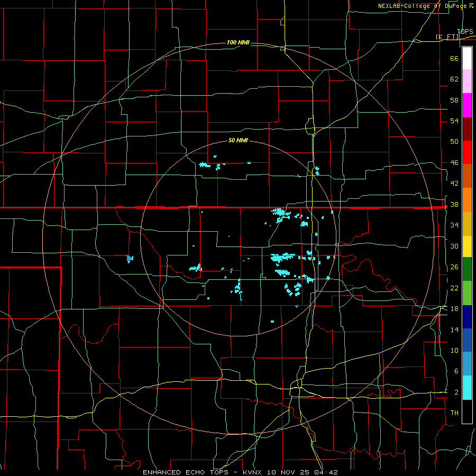
Task: Click the '2' scale value
Action: (456, 392)
